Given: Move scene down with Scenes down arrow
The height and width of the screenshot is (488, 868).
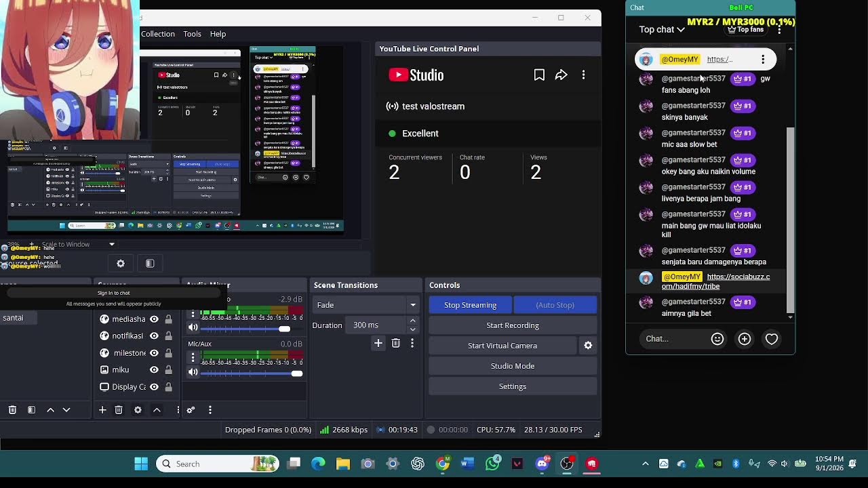Looking at the screenshot, I should tap(66, 410).
